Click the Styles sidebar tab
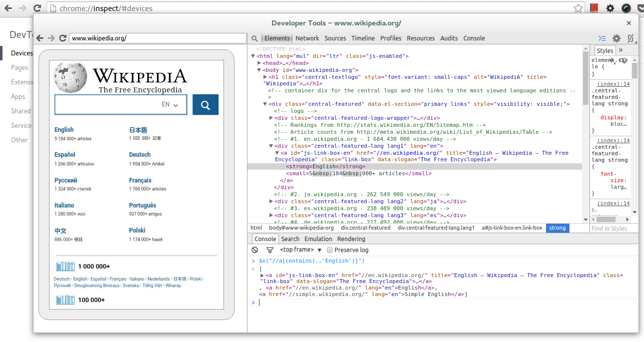The height and width of the screenshot is (342, 644). tap(604, 50)
